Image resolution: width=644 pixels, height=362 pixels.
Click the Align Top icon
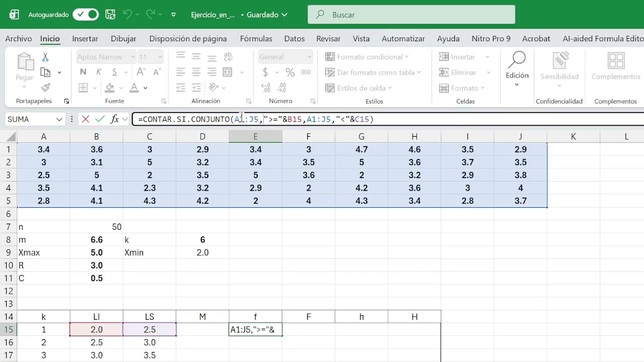coord(181,57)
